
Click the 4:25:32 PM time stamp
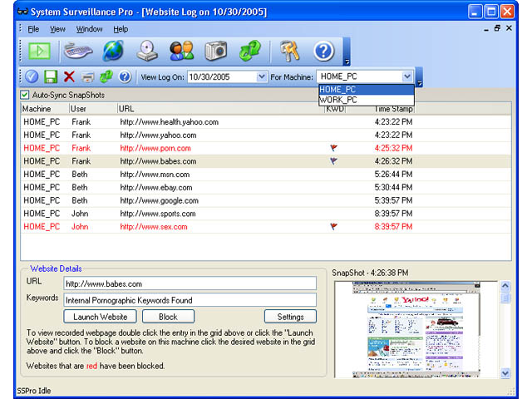tap(393, 148)
